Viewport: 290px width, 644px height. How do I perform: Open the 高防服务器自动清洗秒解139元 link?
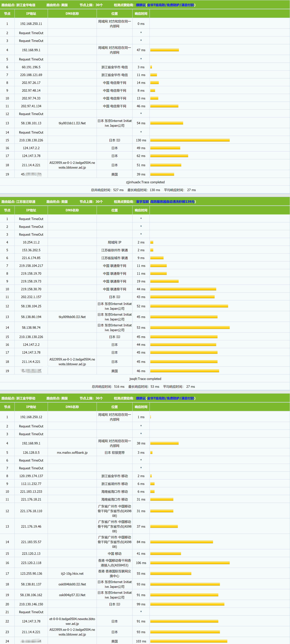pyautogui.click(x=172, y=202)
